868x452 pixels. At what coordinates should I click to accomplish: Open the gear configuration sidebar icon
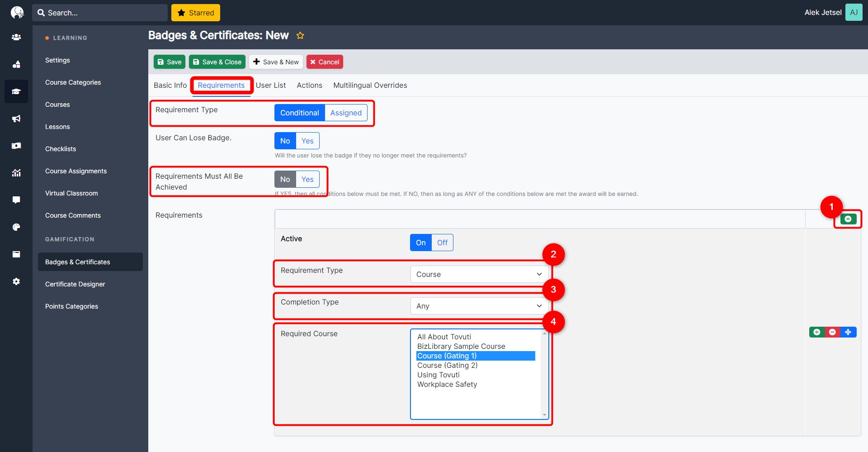(16, 281)
